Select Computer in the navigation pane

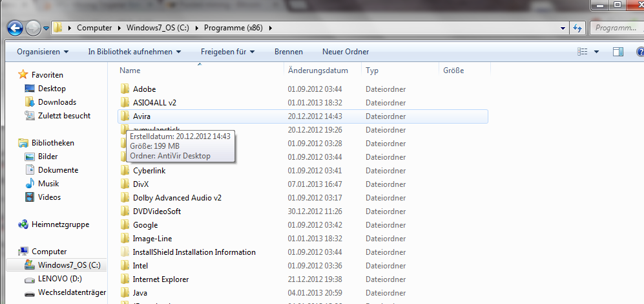49,252
